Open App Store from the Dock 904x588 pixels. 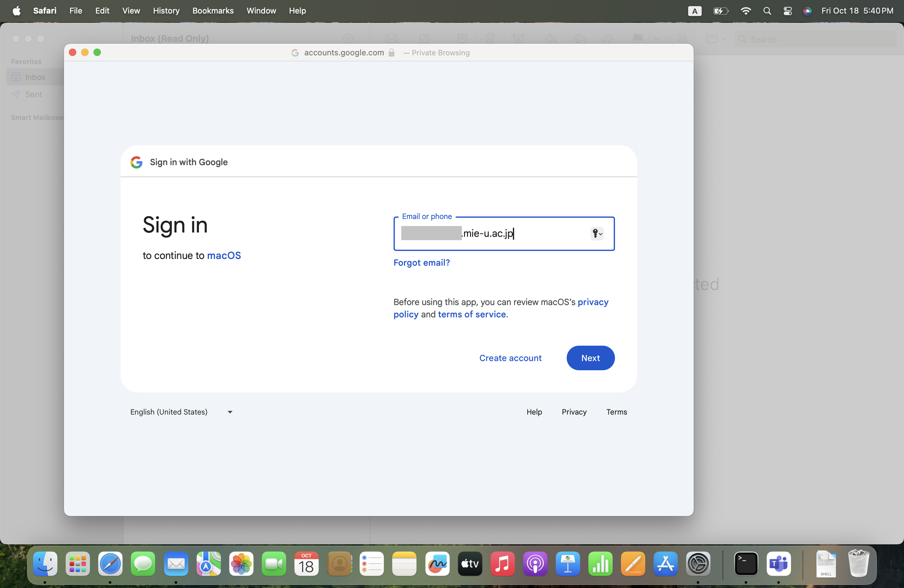pos(666,563)
